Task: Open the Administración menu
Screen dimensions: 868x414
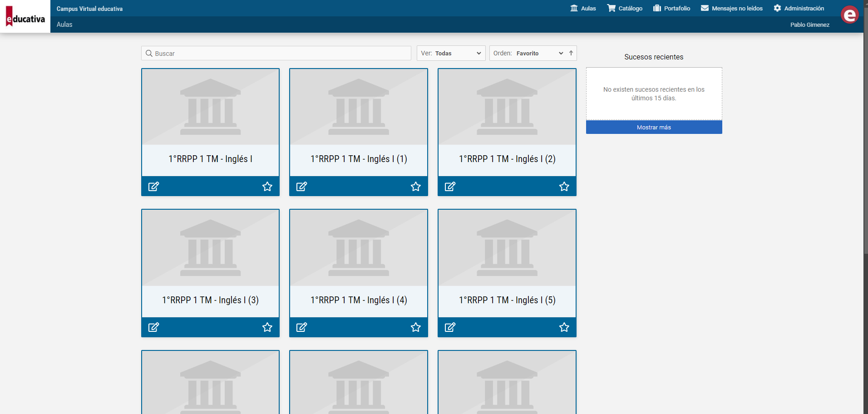Action: pos(799,8)
